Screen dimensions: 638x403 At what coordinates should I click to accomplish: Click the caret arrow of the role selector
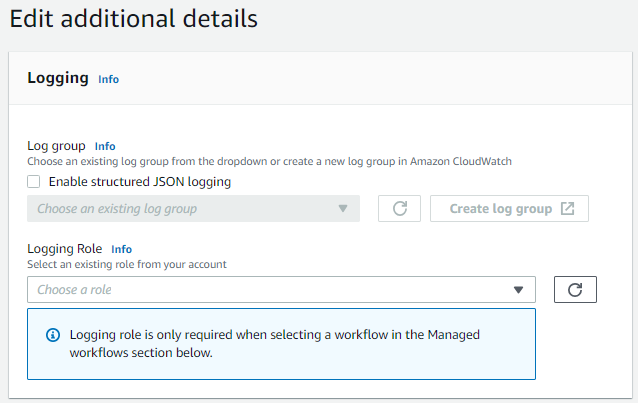[x=518, y=290]
